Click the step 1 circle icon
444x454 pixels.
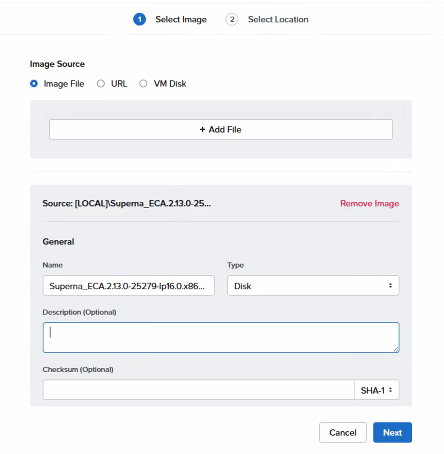point(139,19)
